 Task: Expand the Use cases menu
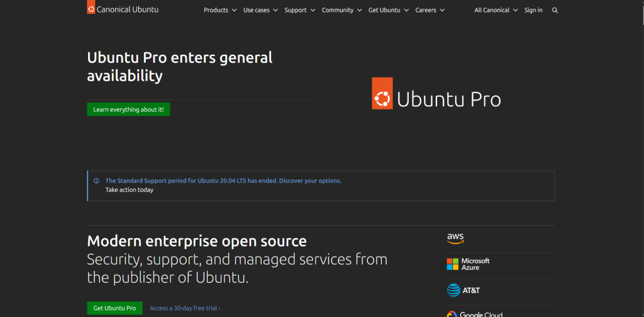pos(260,10)
